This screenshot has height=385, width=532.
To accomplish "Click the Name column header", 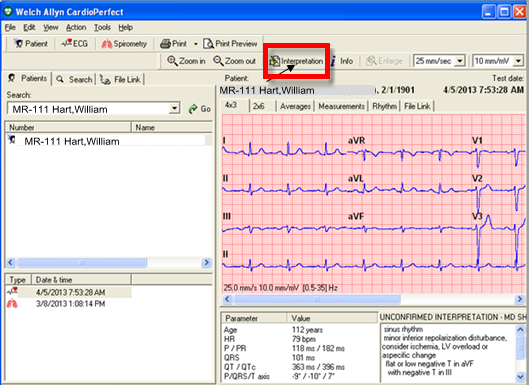I will 172,127.
